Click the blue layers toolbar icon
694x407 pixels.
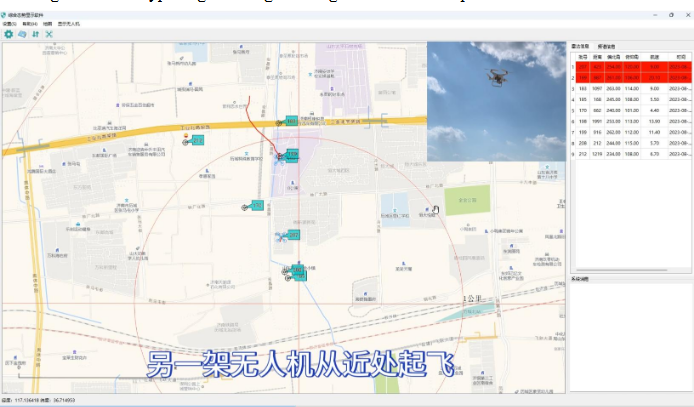[x=22, y=34]
